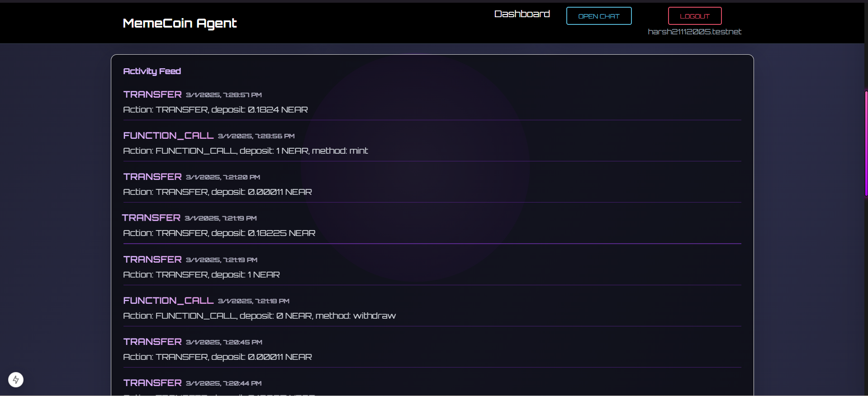Click the page scrollbar thumb

(x=866, y=143)
